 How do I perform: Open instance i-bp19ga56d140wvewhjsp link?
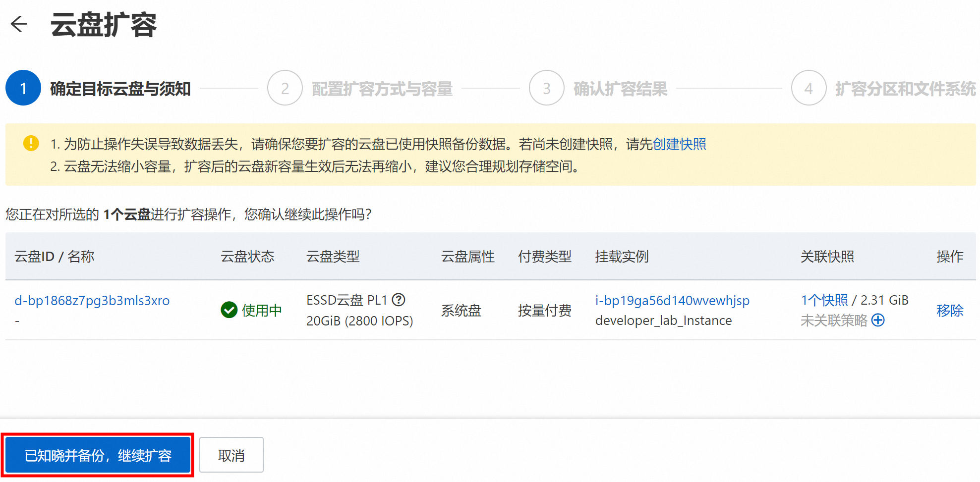[x=672, y=301]
